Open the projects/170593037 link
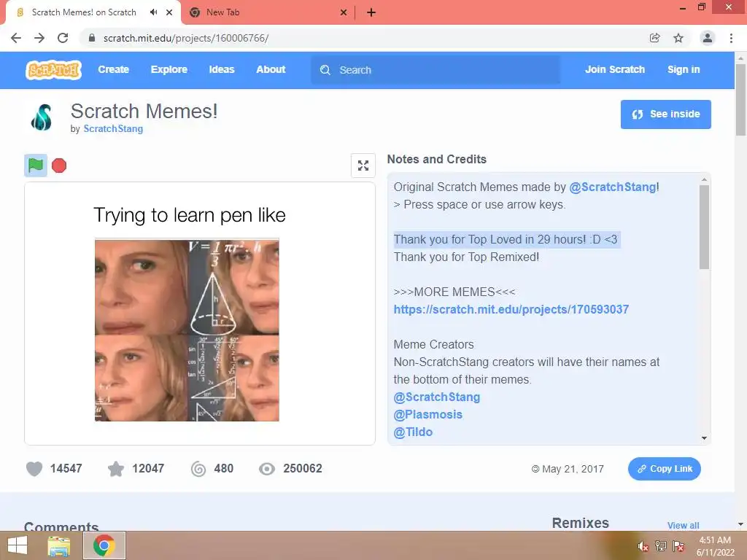The height and width of the screenshot is (560, 747). [511, 309]
